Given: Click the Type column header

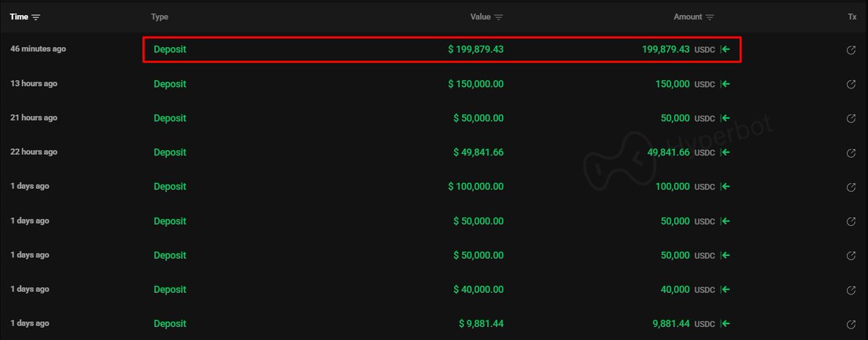Looking at the screenshot, I should click(159, 17).
